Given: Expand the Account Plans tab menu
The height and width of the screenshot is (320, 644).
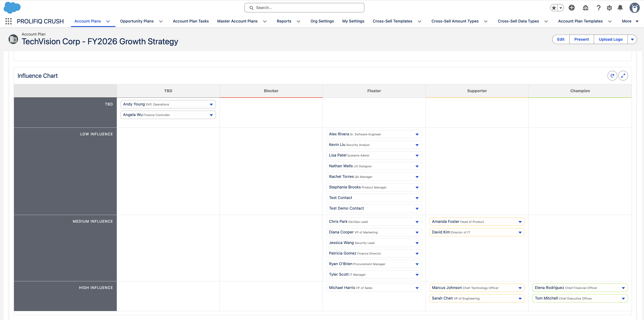Looking at the screenshot, I should (108, 21).
